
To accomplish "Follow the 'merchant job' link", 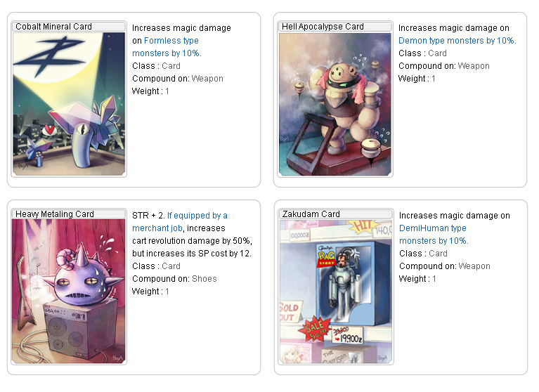I will (157, 228).
